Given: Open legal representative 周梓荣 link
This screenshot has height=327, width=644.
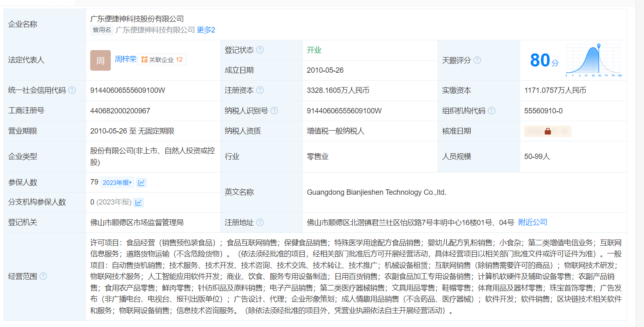Looking at the screenshot, I should click(126, 59).
